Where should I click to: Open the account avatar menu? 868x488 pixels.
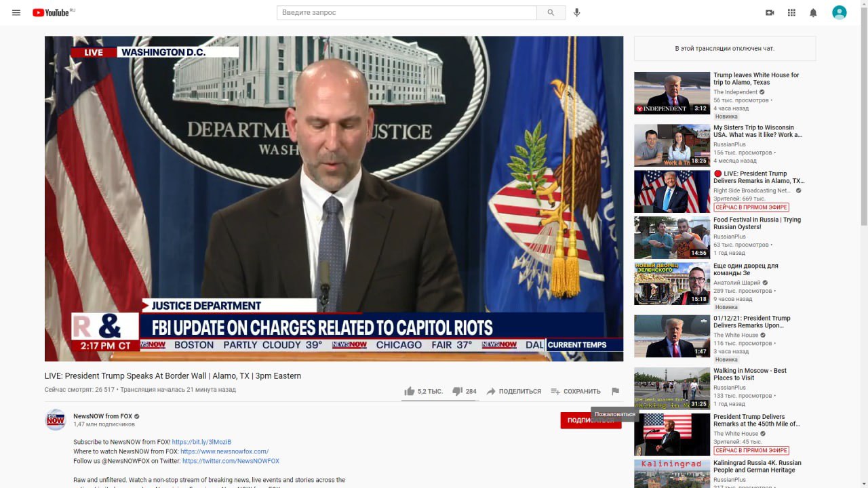840,13
